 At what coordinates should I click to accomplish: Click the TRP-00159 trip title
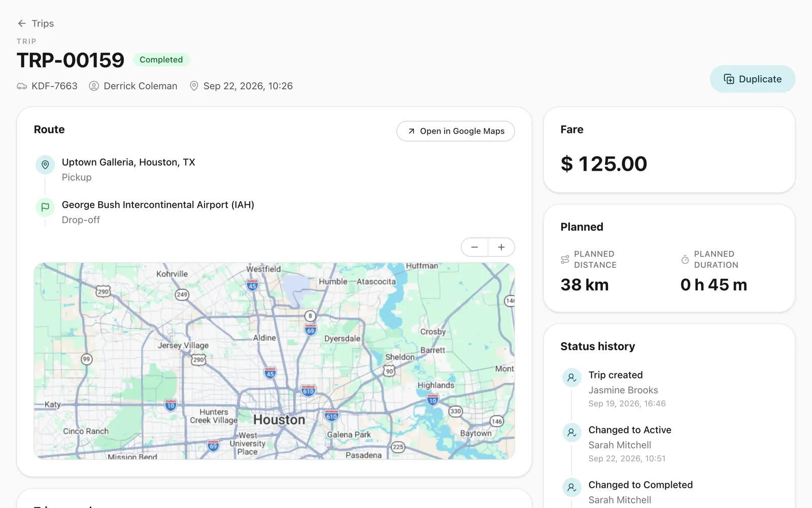[x=71, y=60]
